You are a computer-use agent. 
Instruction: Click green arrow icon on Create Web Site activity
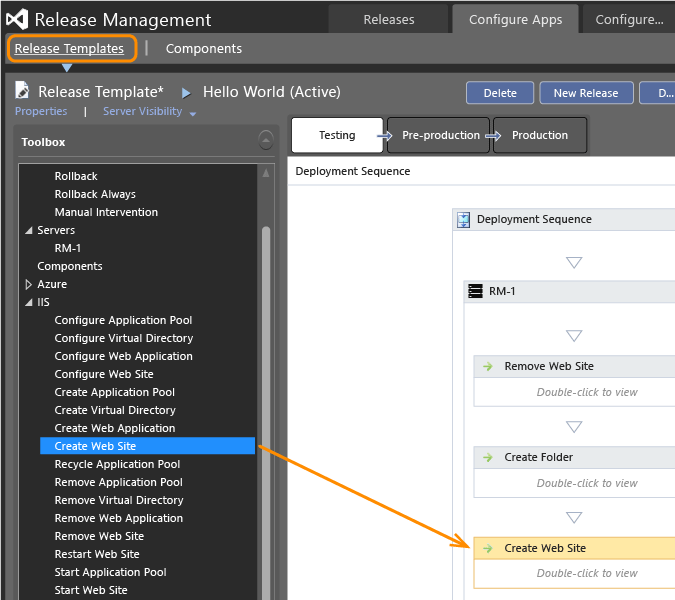(488, 548)
